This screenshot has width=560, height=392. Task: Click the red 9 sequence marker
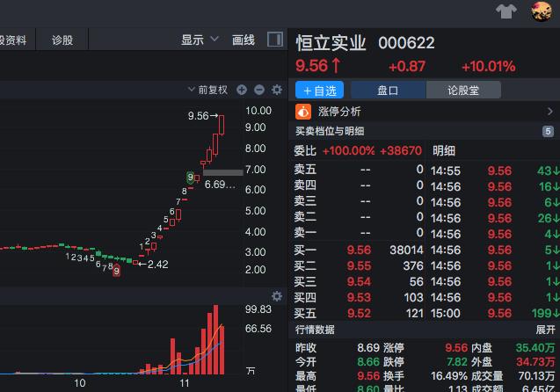pyautogui.click(x=116, y=272)
